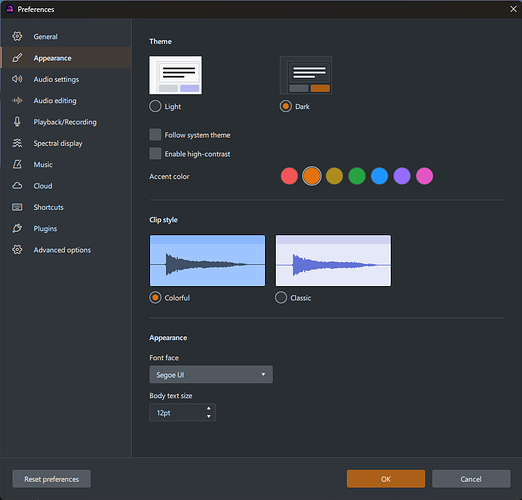Viewport: 522px width, 500px height.
Task: Tick the Enable high-contrast checkbox
Action: pos(155,154)
